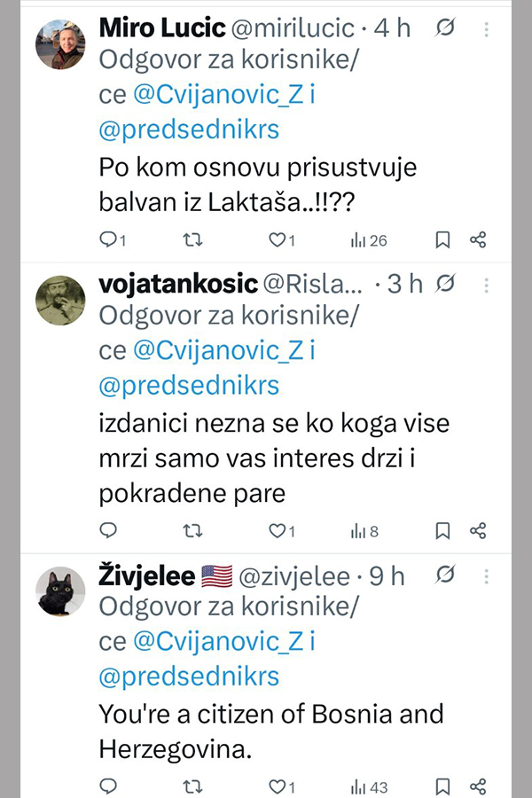The height and width of the screenshot is (798, 532).
Task: Reply to vojatankosic's tweet
Action: [109, 530]
